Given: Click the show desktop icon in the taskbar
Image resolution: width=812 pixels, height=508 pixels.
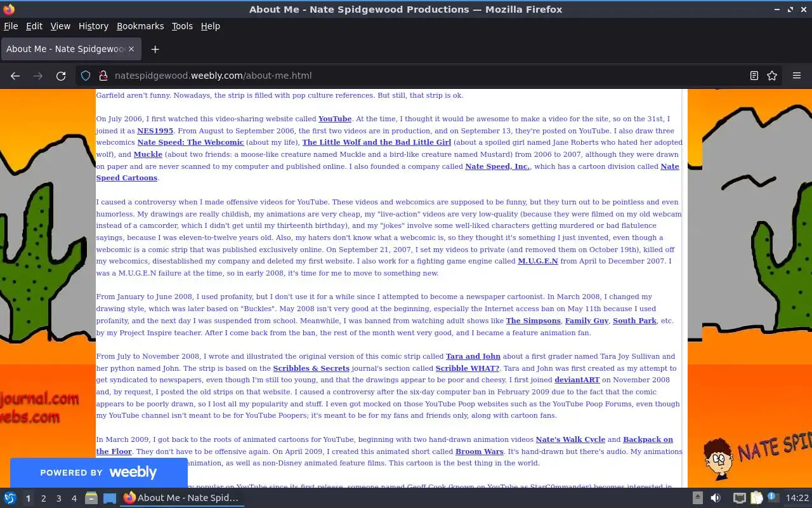Looking at the screenshot, I should pos(109,498).
